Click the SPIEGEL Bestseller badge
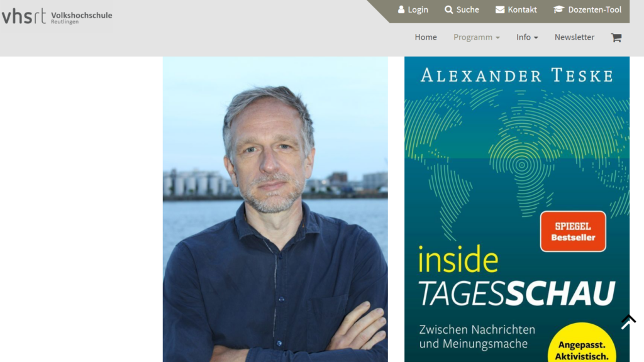 coord(573,231)
